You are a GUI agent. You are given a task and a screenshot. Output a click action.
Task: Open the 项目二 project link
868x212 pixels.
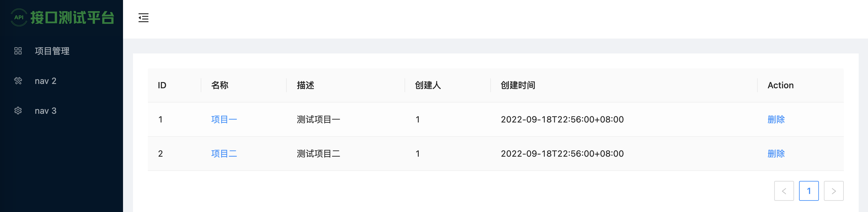pyautogui.click(x=224, y=154)
